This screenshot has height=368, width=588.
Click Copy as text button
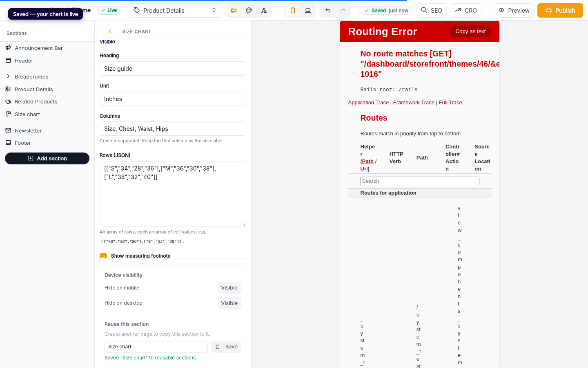click(x=470, y=31)
